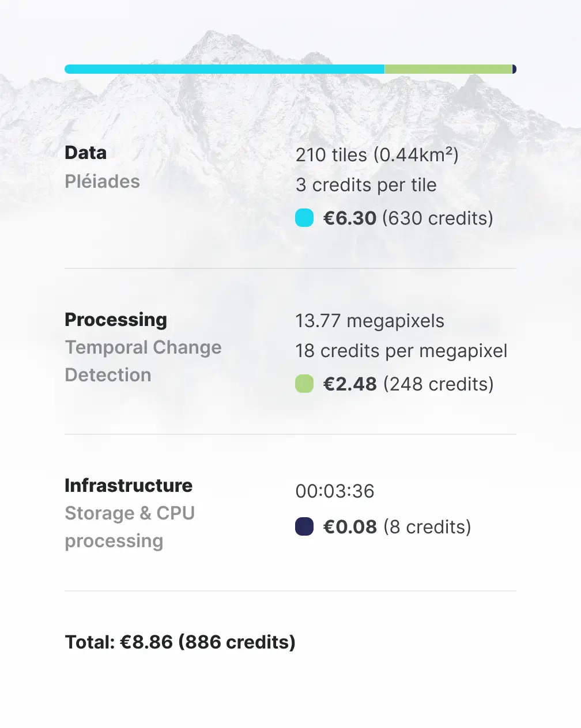Click the cyan Data cost swatch
This screenshot has height=728, width=581.
coord(304,218)
